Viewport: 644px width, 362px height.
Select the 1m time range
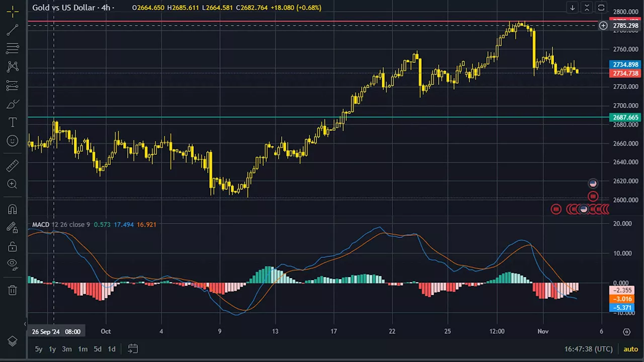[83, 349]
